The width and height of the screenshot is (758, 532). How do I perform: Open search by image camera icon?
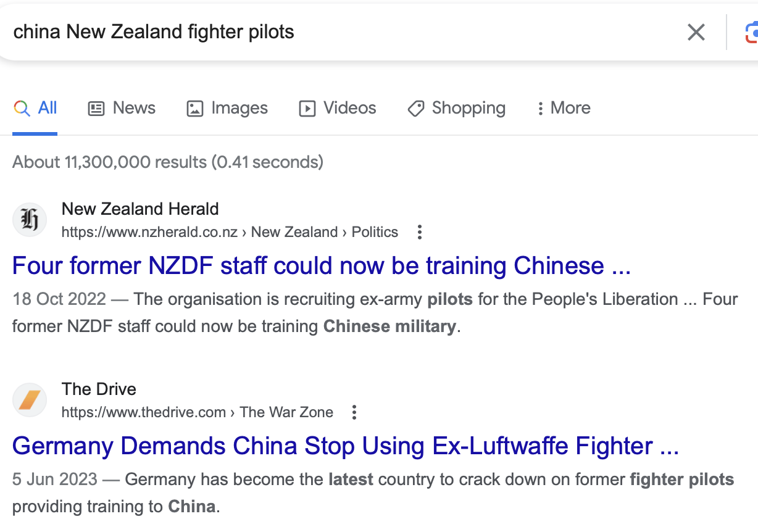point(751,32)
